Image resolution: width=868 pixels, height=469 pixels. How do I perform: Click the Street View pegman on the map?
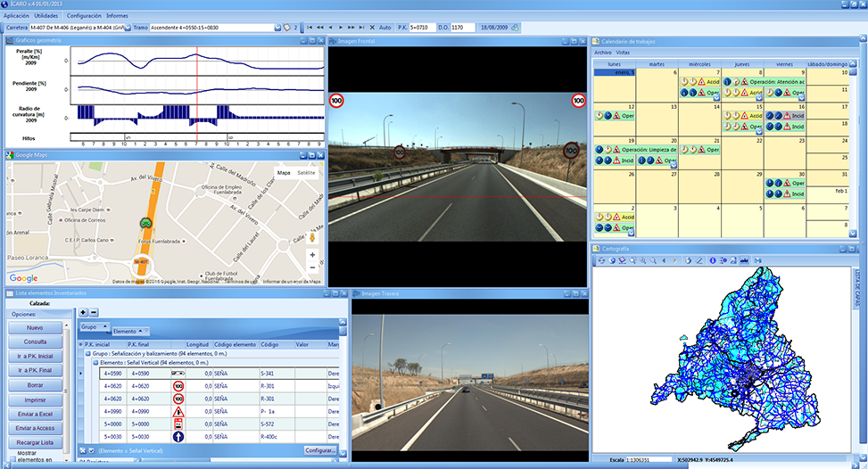point(312,238)
